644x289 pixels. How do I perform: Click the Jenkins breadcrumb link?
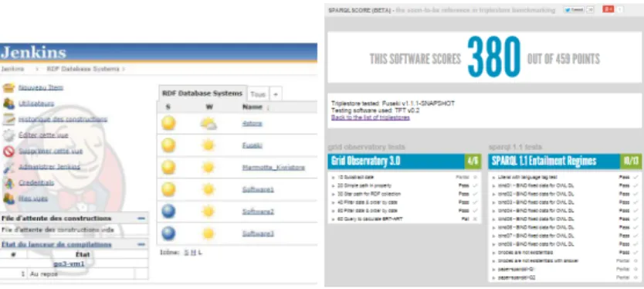[12, 69]
